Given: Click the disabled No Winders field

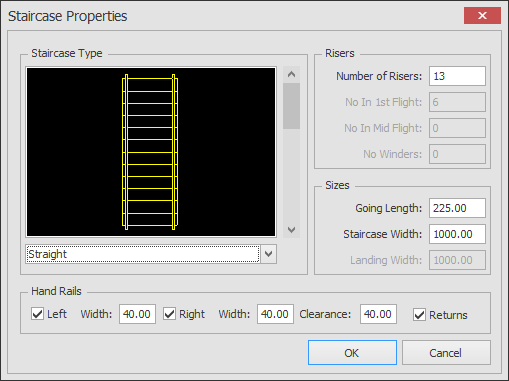Looking at the screenshot, I should (x=457, y=154).
